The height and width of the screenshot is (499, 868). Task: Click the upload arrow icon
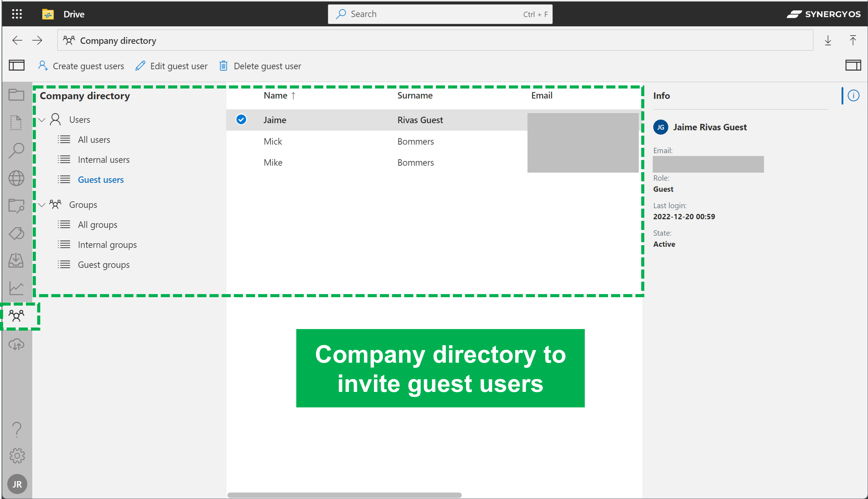853,40
